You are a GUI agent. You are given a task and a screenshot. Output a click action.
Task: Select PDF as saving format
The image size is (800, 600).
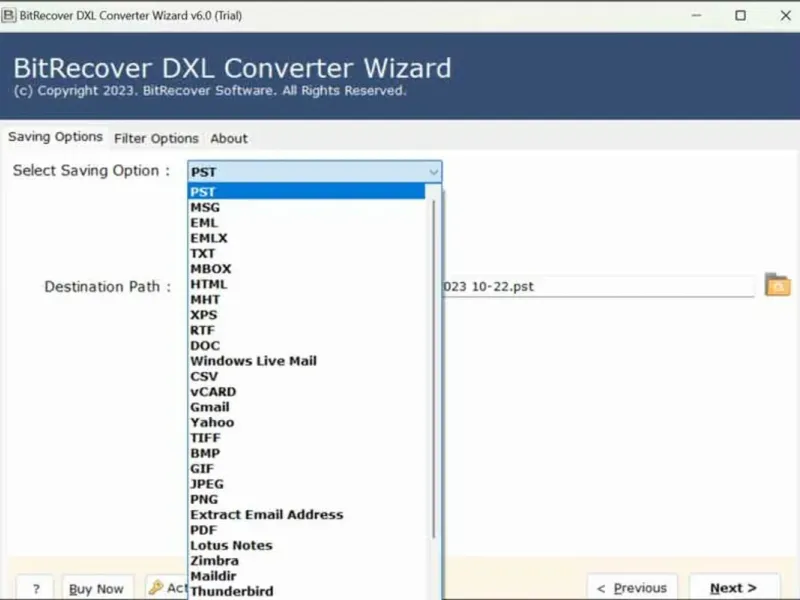307,530
